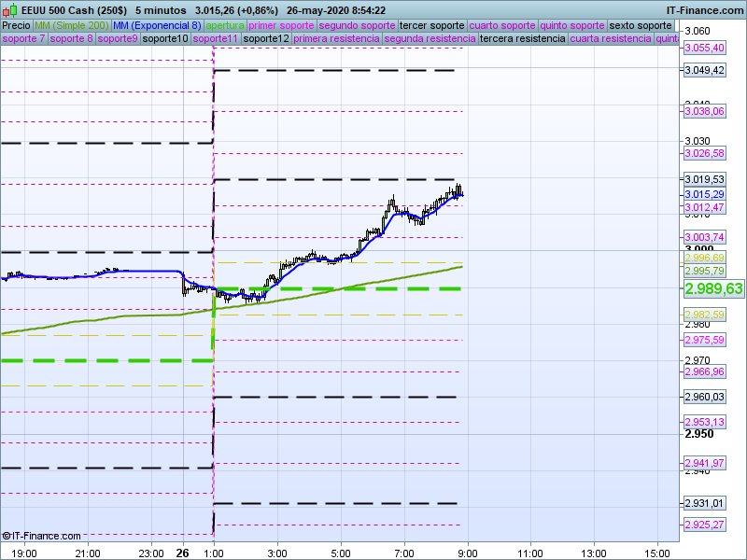
Task: Click the 'primera resistencia' legend label
Action: pos(336,39)
